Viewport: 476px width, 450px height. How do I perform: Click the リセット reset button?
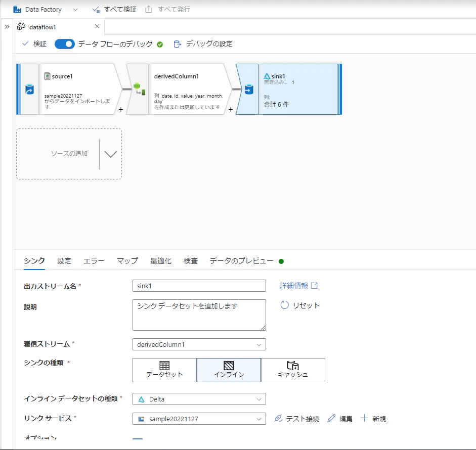(x=300, y=305)
